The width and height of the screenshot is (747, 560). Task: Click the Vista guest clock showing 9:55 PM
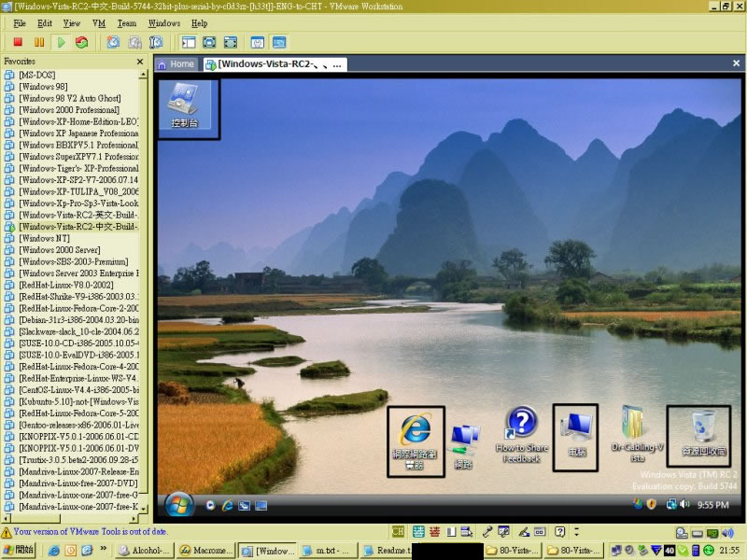coord(712,505)
